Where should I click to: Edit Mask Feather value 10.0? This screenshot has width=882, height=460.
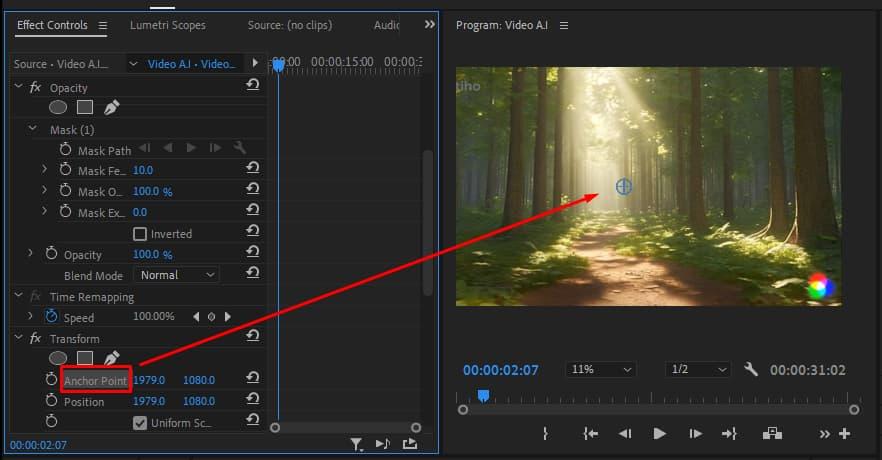click(143, 170)
